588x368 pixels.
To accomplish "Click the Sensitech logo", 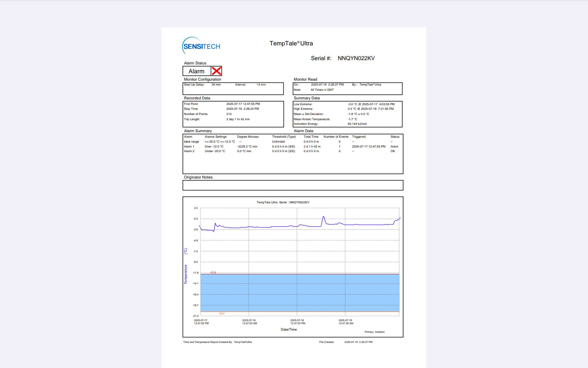I will point(201,46).
